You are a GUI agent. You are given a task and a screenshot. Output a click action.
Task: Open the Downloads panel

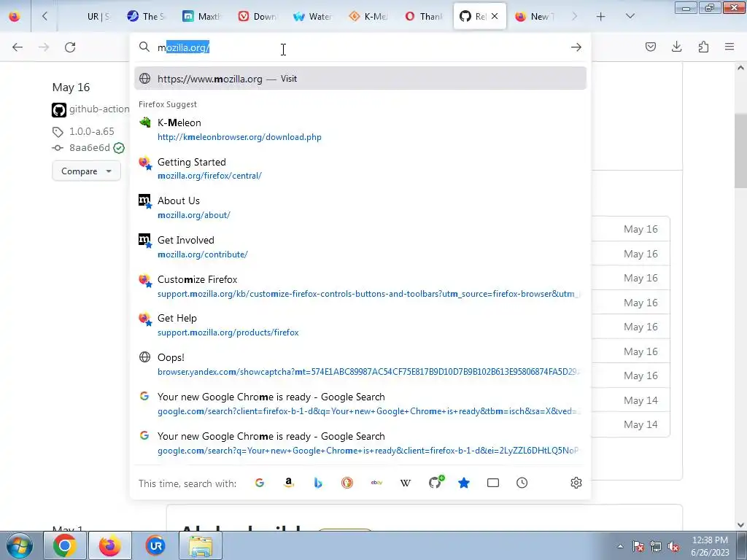tap(676, 47)
